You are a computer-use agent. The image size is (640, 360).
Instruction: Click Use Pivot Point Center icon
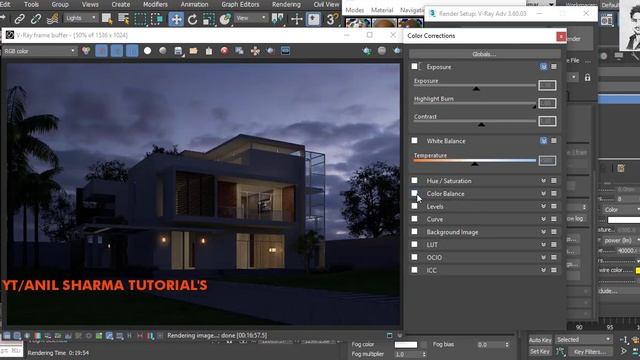point(278,19)
